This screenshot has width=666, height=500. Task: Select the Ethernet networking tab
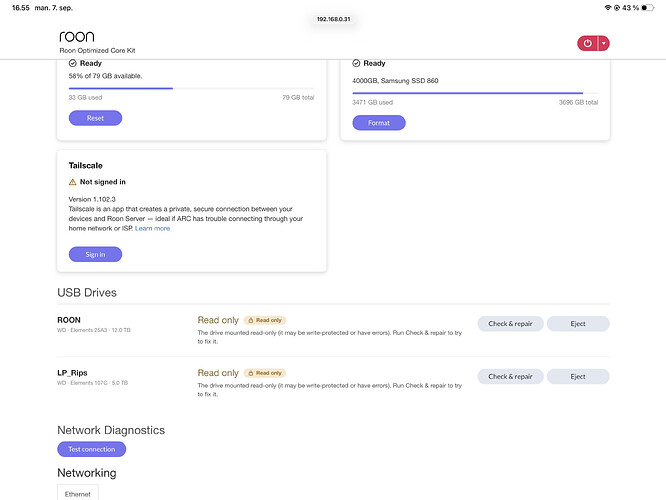pyautogui.click(x=78, y=493)
